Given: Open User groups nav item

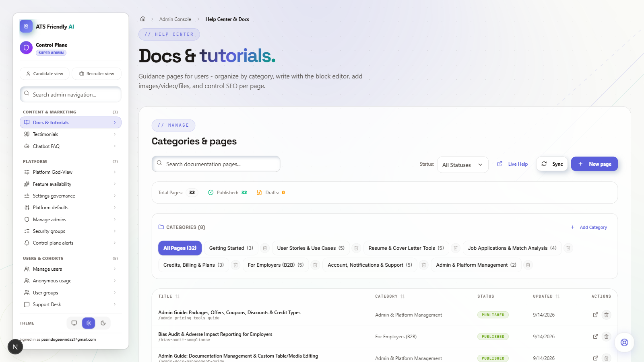Looking at the screenshot, I should [70, 293].
